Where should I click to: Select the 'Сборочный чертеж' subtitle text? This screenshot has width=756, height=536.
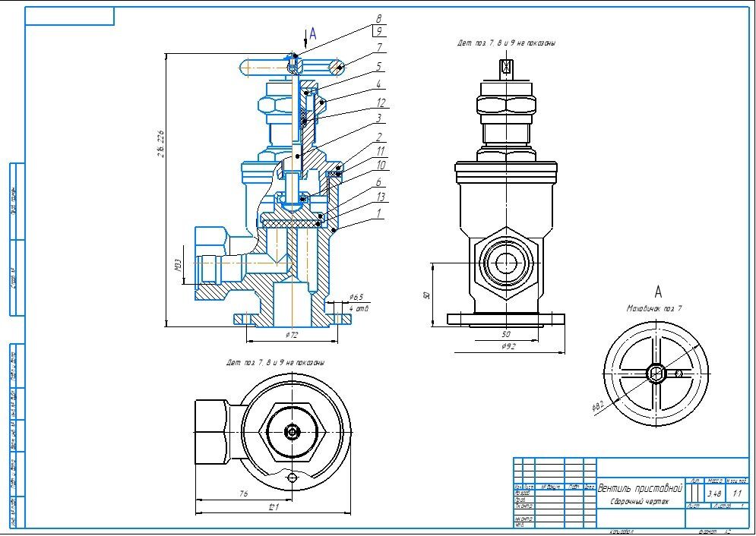(x=640, y=501)
